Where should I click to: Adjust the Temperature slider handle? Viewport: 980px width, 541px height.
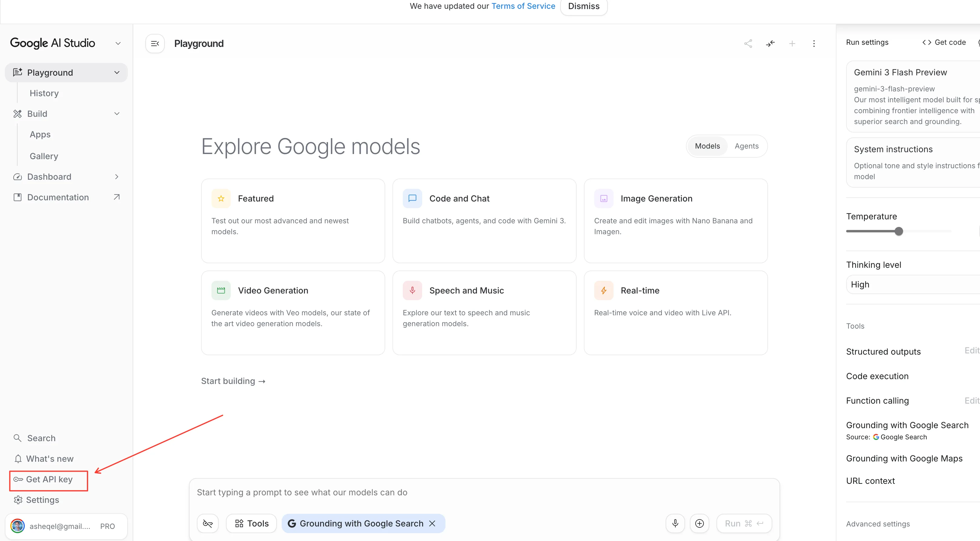pyautogui.click(x=899, y=231)
